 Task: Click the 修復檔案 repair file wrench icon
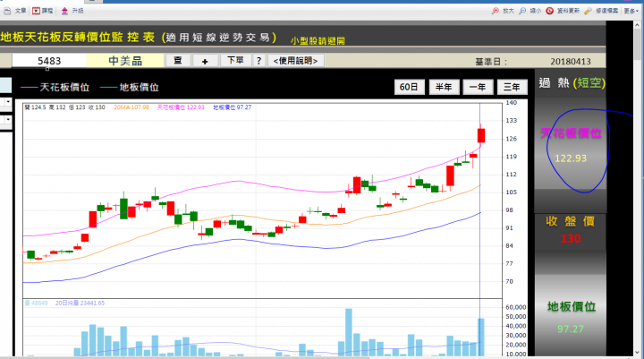pos(589,11)
